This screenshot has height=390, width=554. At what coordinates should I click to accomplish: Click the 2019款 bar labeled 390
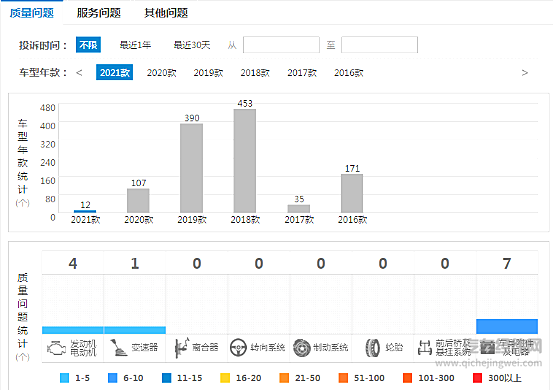[191, 168]
